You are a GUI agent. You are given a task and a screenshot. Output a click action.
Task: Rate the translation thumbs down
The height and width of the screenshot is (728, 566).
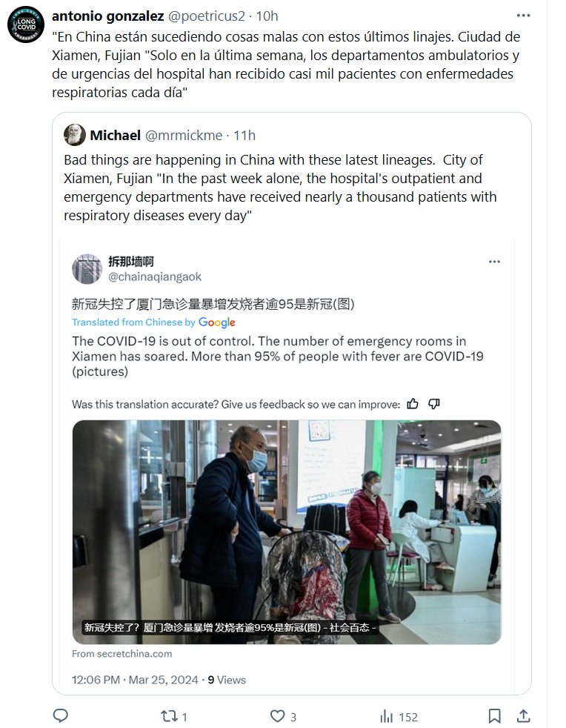[434, 404]
